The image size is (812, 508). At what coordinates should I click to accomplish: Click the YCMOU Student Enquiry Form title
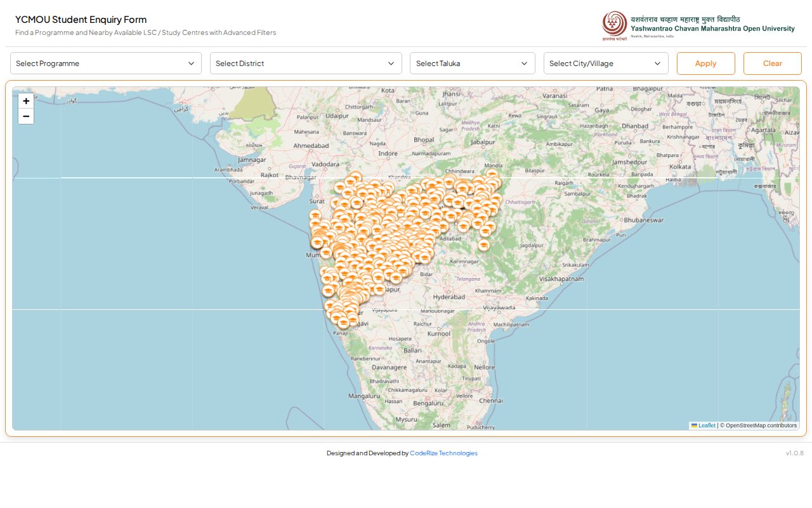(81, 20)
